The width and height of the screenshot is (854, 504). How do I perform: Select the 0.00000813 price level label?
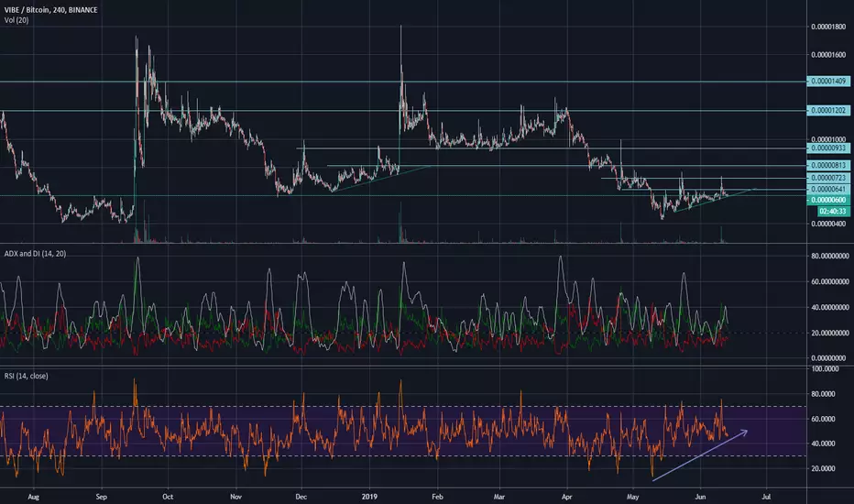[x=828, y=166]
